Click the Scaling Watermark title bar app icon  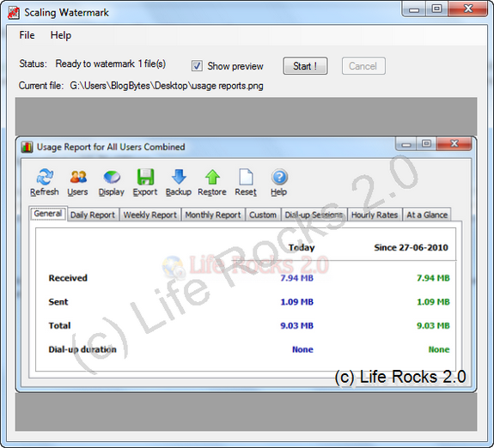point(14,13)
